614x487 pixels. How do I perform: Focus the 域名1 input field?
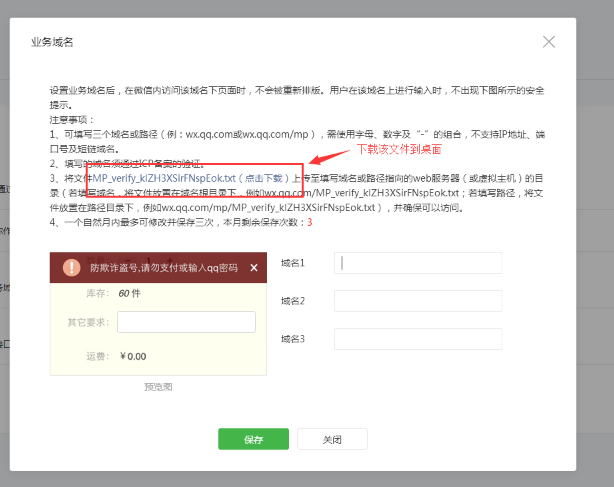click(x=417, y=263)
